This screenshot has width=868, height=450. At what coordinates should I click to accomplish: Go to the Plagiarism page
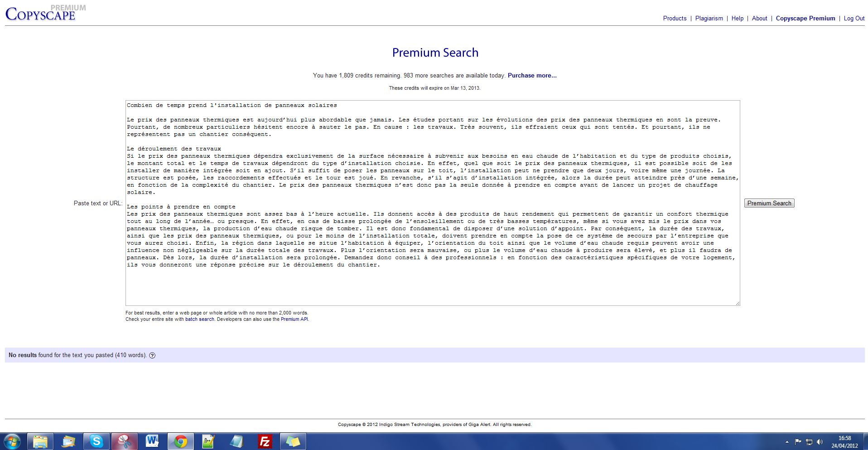click(709, 19)
